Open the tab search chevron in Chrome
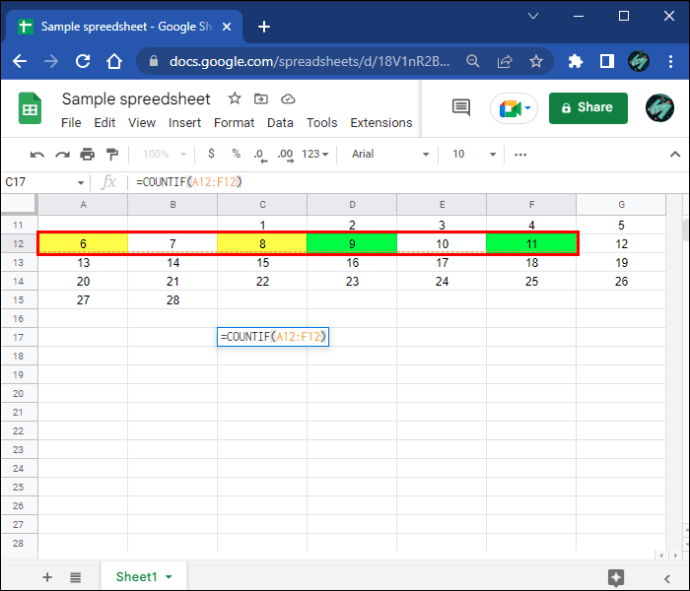Screen dimensions: 690x591 click(533, 16)
